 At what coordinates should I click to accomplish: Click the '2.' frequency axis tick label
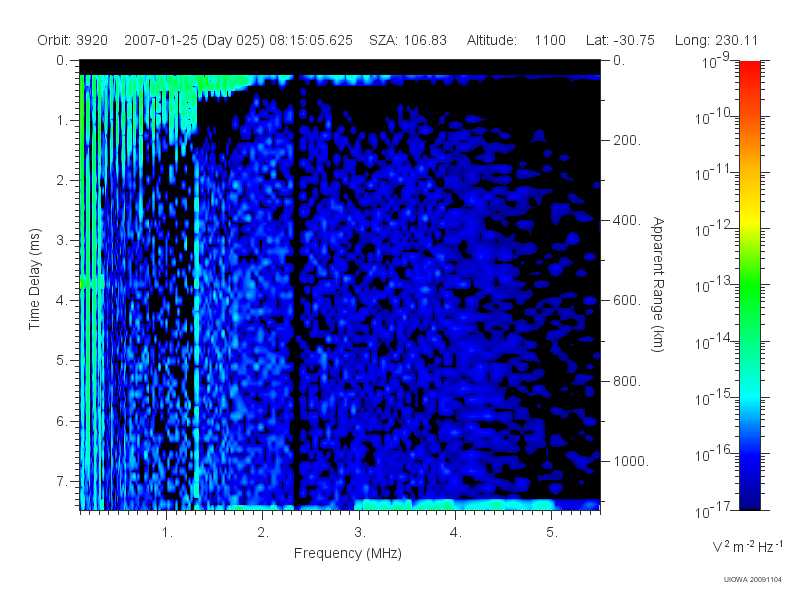click(x=263, y=533)
